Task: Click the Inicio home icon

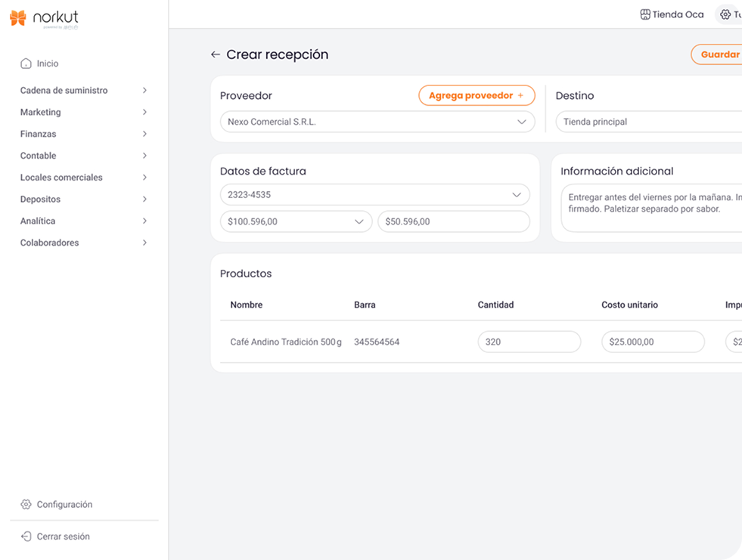Action: [x=26, y=63]
